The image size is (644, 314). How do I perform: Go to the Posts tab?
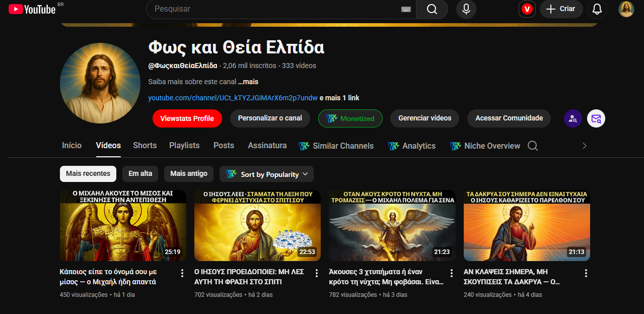[x=224, y=145]
